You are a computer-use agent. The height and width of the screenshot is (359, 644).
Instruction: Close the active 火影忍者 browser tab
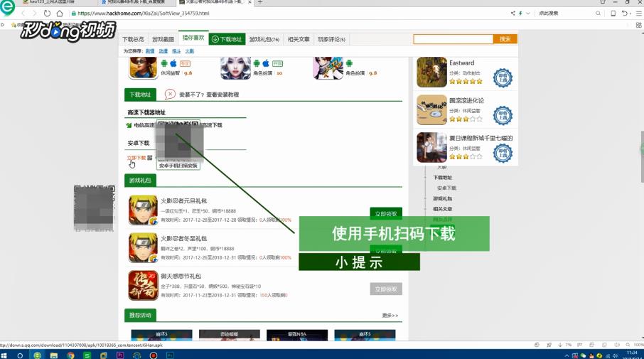pyautogui.click(x=249, y=2)
